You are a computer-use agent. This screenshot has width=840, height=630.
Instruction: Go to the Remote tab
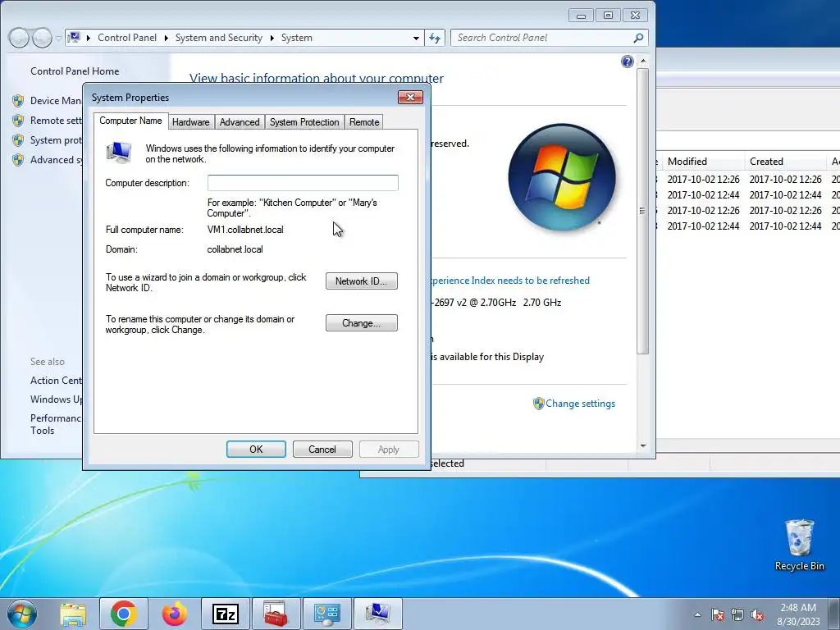tap(364, 122)
